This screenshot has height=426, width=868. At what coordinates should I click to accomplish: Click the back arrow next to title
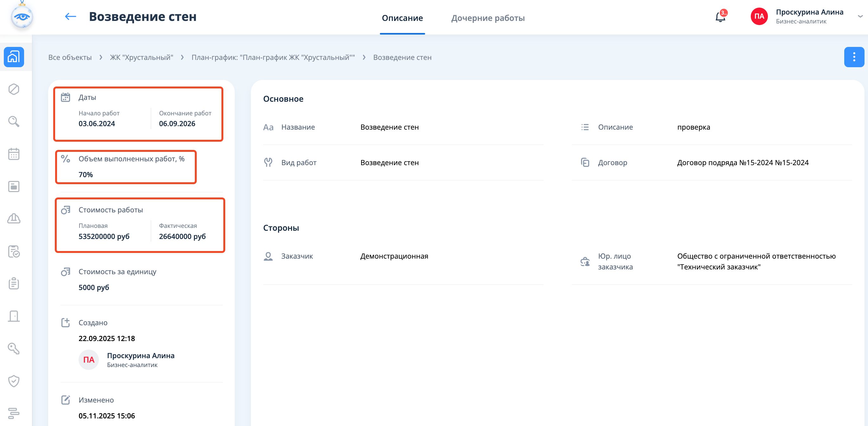[x=70, y=16]
